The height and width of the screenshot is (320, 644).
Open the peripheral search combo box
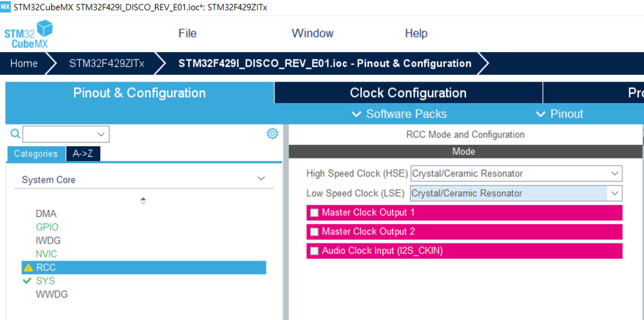click(x=66, y=134)
